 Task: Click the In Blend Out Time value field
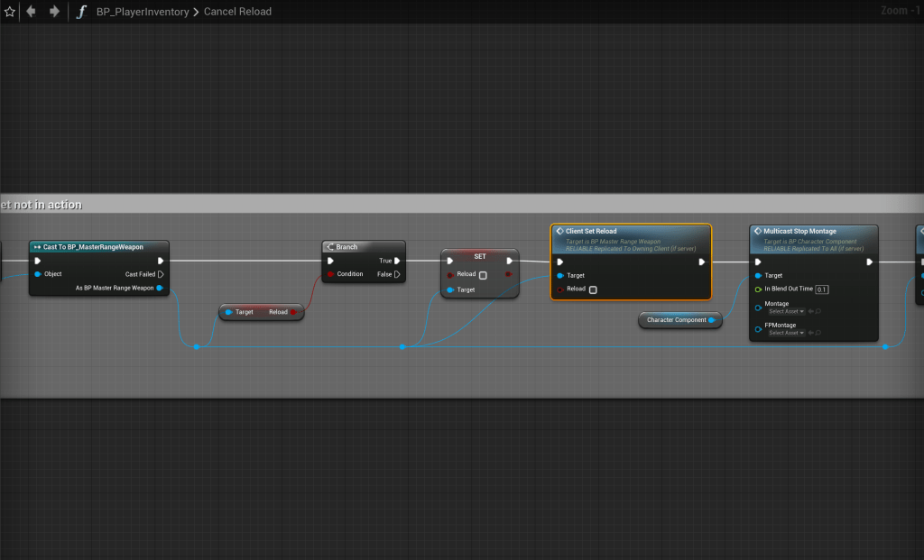pyautogui.click(x=821, y=289)
